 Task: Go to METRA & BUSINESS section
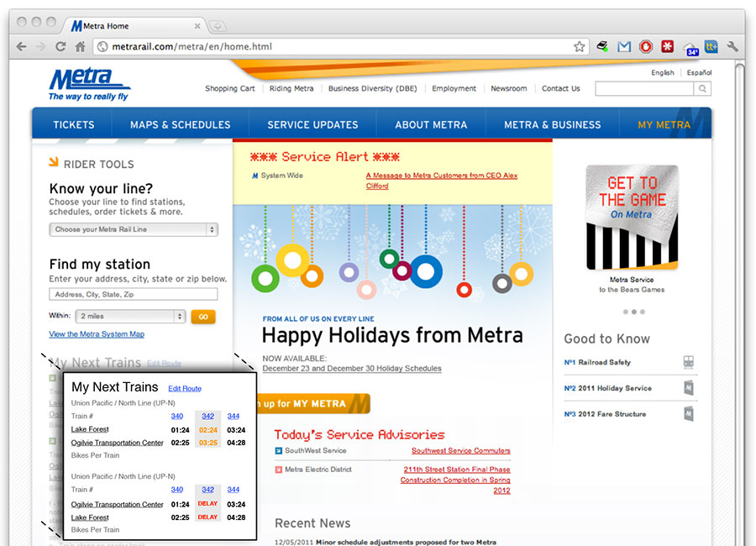tap(553, 125)
